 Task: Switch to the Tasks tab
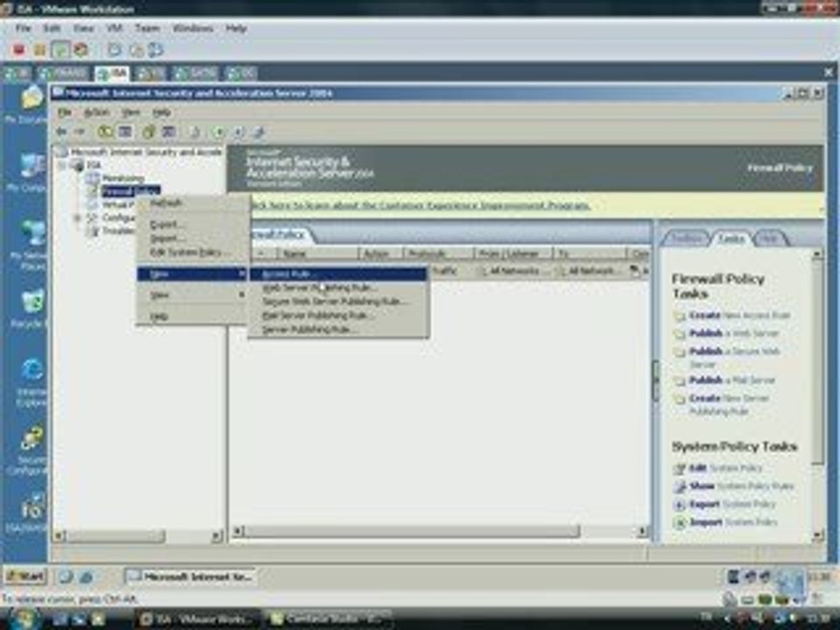[731, 238]
